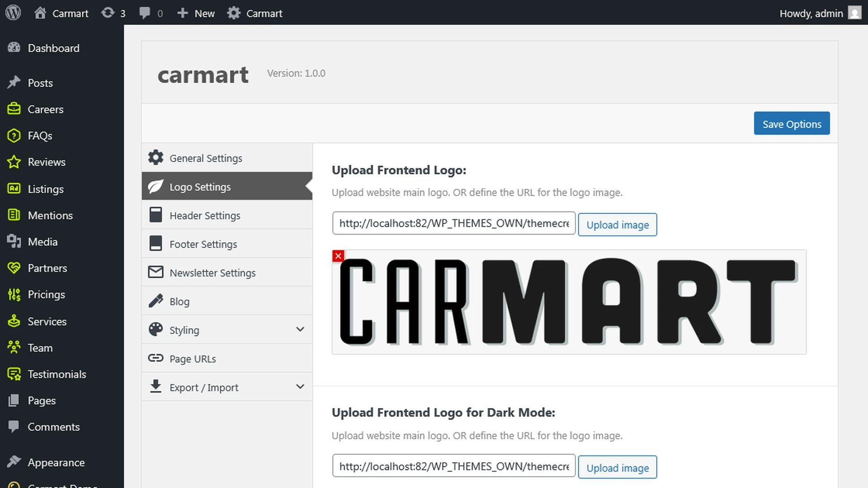Open Newsletter Settings tab
The image size is (868, 488).
click(x=227, y=272)
